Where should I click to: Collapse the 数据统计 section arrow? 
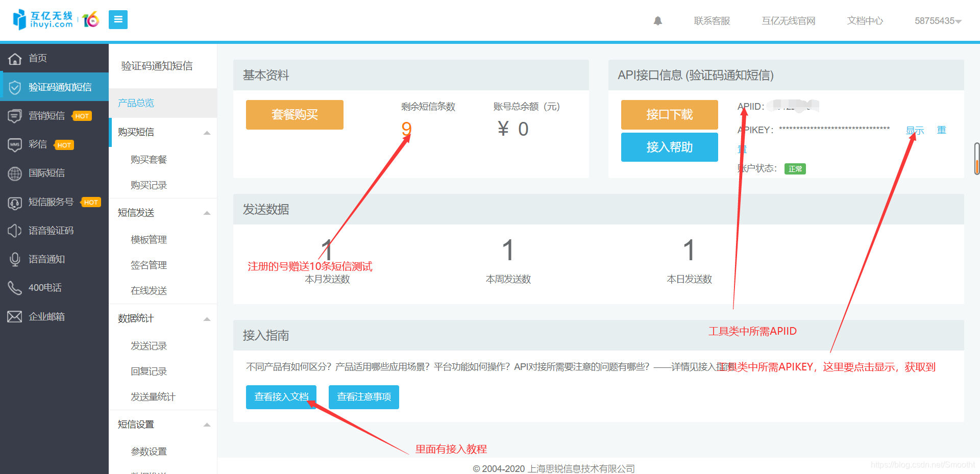(207, 319)
